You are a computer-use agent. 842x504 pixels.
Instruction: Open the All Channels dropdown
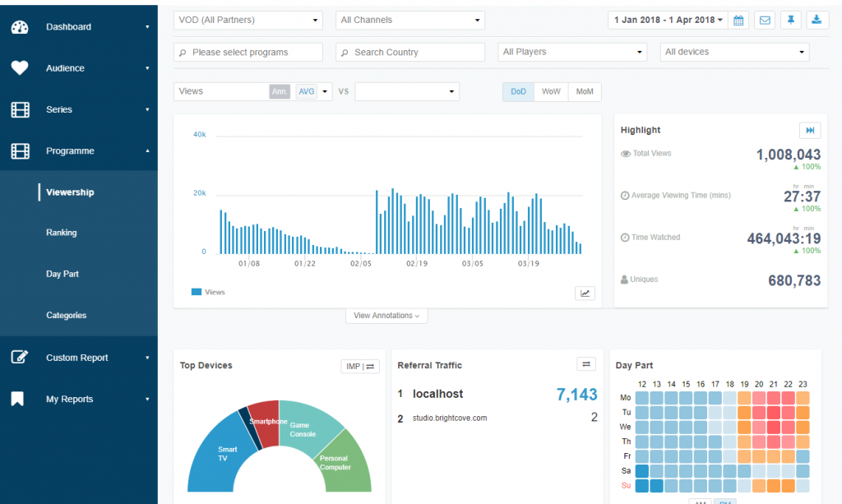[x=409, y=19]
